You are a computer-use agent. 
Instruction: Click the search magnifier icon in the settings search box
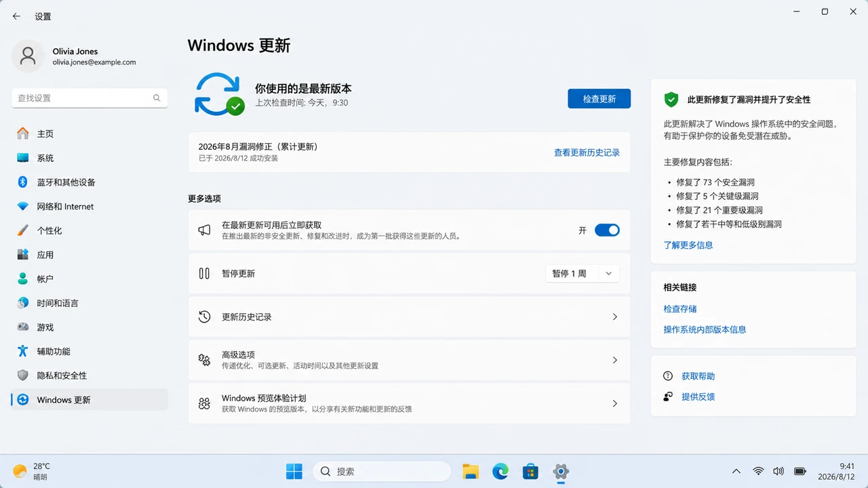click(157, 98)
